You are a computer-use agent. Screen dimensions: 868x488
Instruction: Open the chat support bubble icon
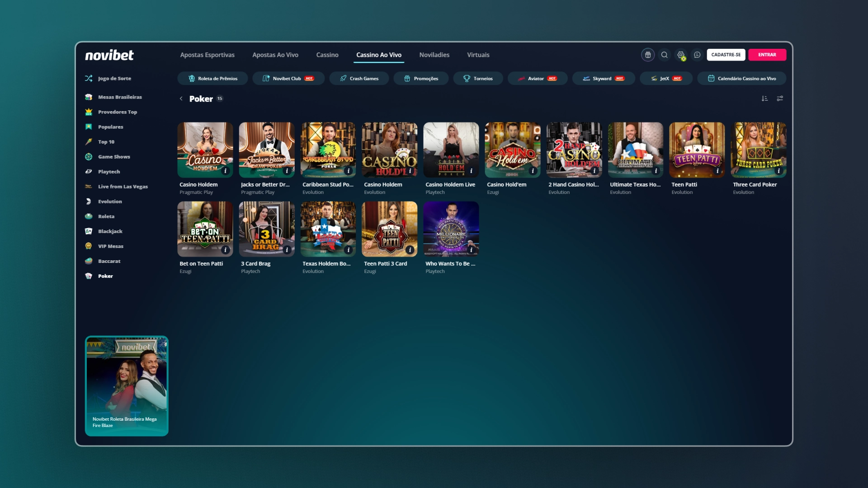coord(697,55)
